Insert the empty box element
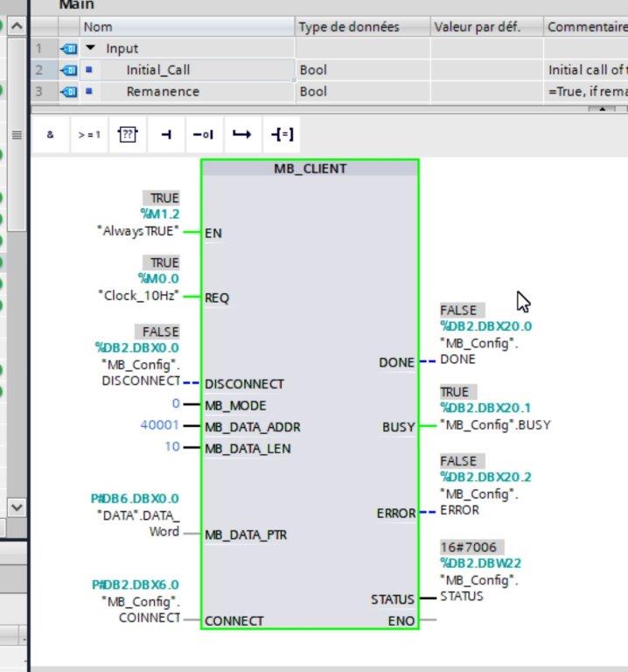 click(x=128, y=135)
